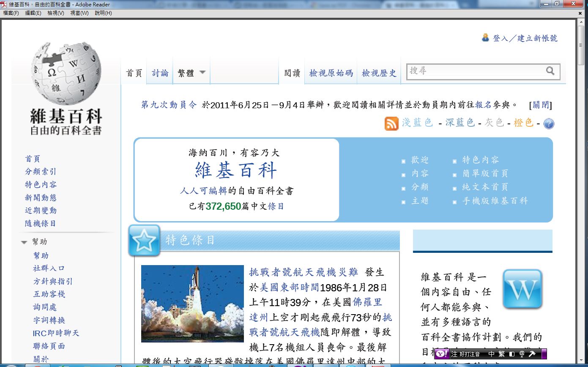The height and width of the screenshot is (367, 588).
Task: Click the 互助客棧 sidebar link
Action: click(x=49, y=294)
